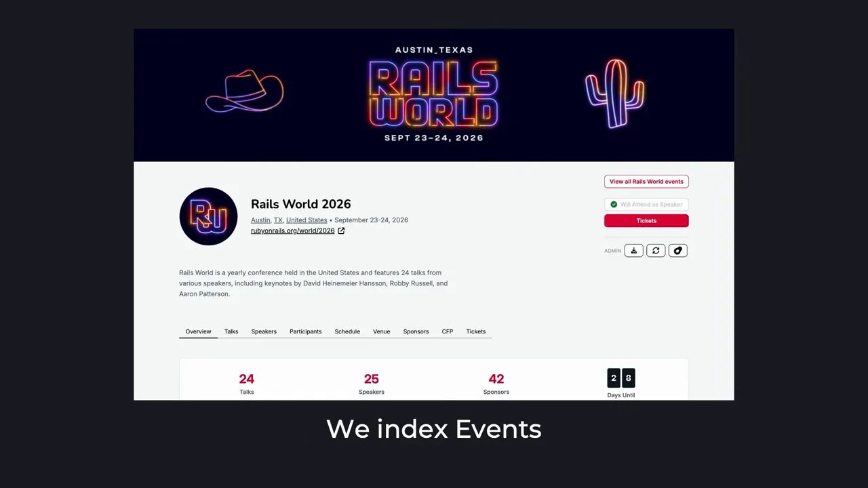Image resolution: width=868 pixels, height=488 pixels.
Task: Click the Rails World neon banner image
Action: 434,95
